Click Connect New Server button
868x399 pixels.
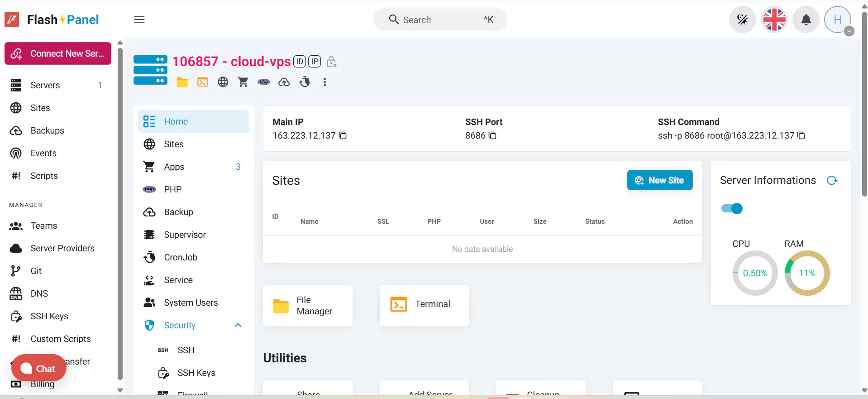pyautogui.click(x=58, y=53)
